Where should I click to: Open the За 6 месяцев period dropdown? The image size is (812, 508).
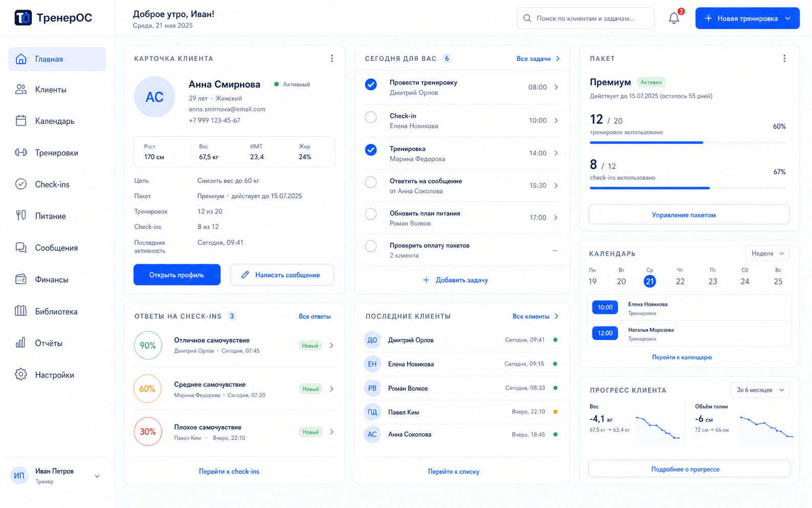click(760, 390)
